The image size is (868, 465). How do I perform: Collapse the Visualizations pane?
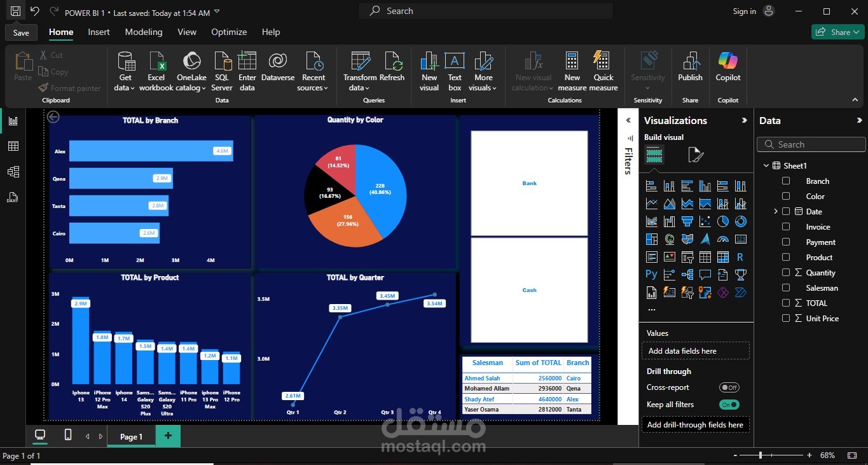tap(745, 120)
